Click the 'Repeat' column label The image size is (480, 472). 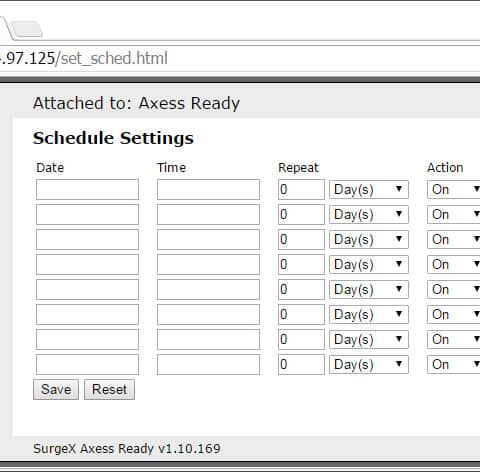299,168
